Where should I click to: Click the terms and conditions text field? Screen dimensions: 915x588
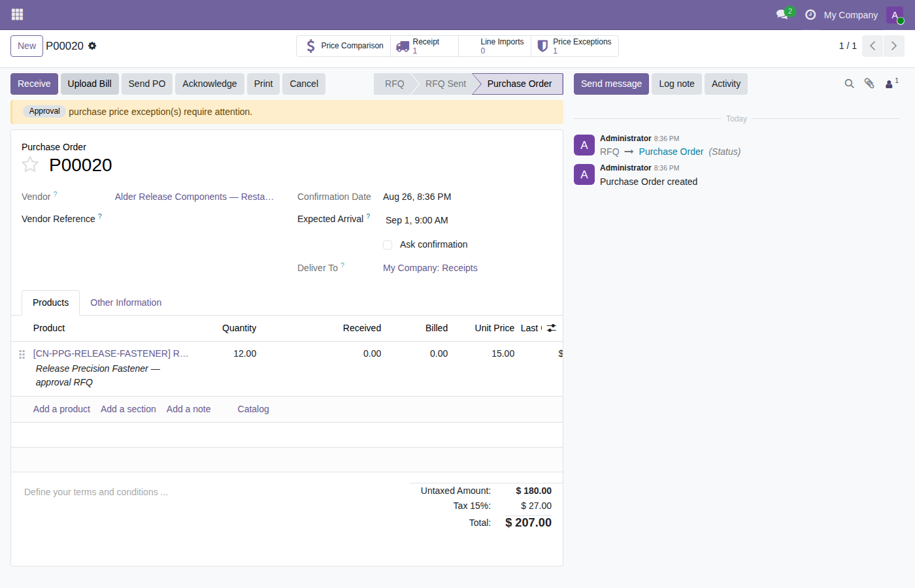point(210,492)
